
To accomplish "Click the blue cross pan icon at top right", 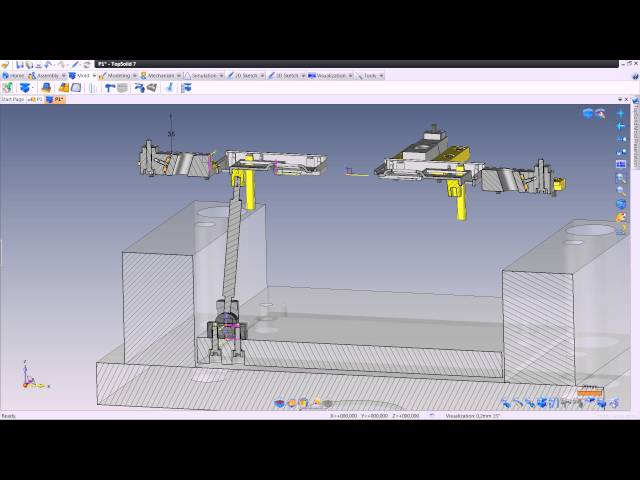I will pos(621,113).
